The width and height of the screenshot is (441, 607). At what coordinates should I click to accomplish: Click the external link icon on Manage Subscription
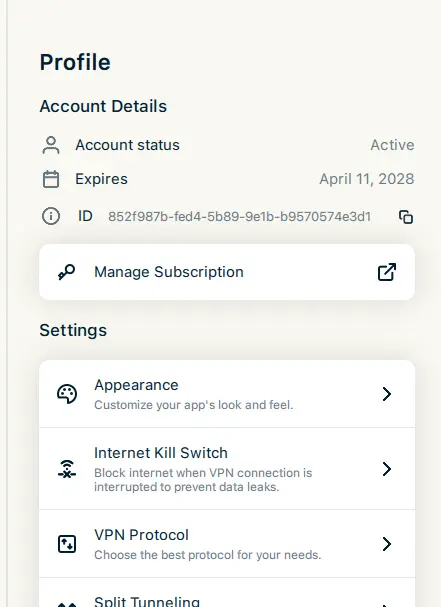click(387, 272)
